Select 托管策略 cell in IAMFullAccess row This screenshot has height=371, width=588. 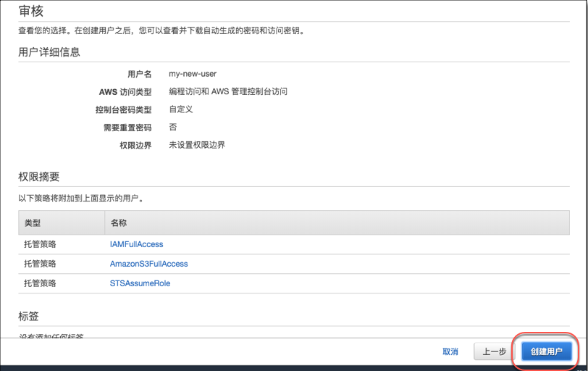point(40,244)
